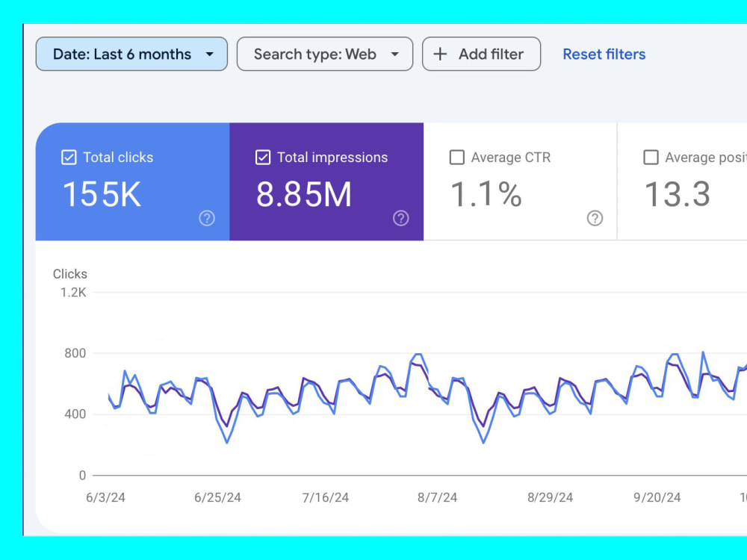This screenshot has height=560, width=747.
Task: Enable the Average CTR checkbox
Action: [x=457, y=157]
